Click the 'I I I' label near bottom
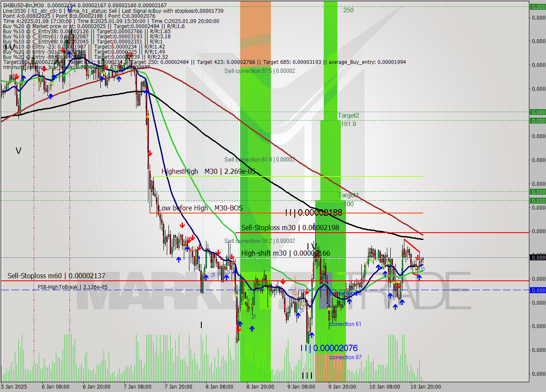Viewport: 546px width, 392px height. 307,375
